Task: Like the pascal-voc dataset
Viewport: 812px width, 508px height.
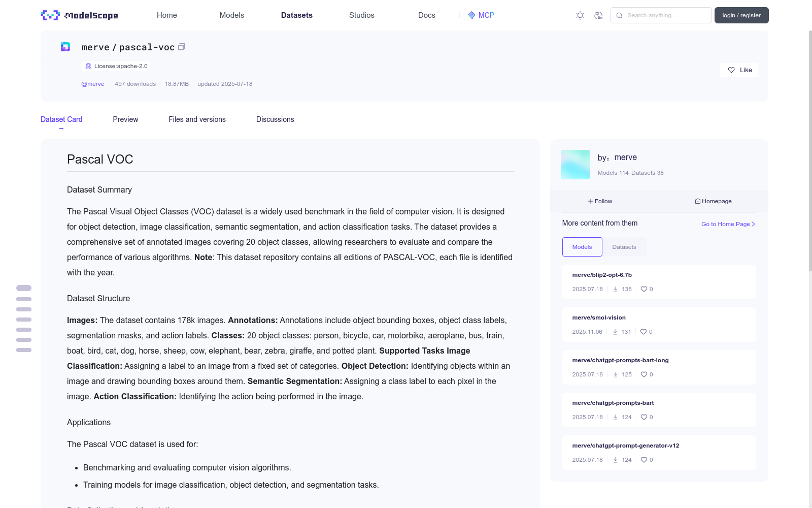Action: pyautogui.click(x=739, y=70)
